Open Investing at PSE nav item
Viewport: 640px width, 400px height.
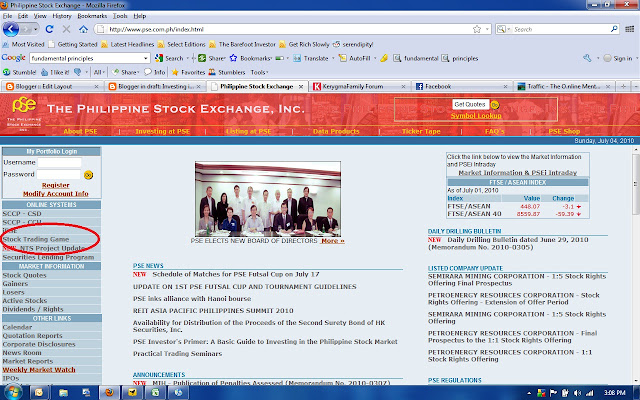click(162, 131)
